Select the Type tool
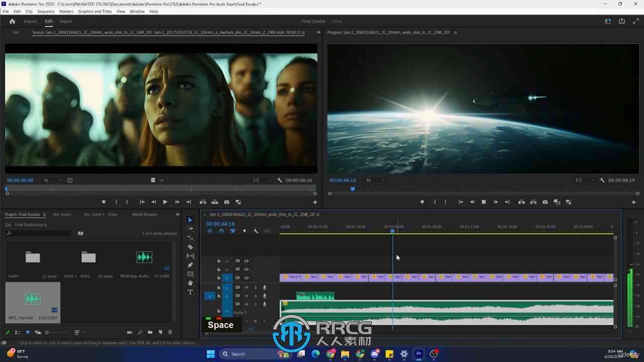The width and height of the screenshot is (644, 362). click(x=190, y=292)
